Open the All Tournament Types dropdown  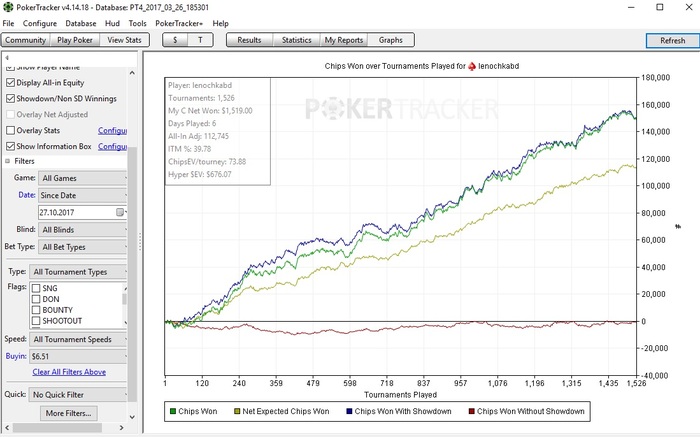[x=78, y=272]
